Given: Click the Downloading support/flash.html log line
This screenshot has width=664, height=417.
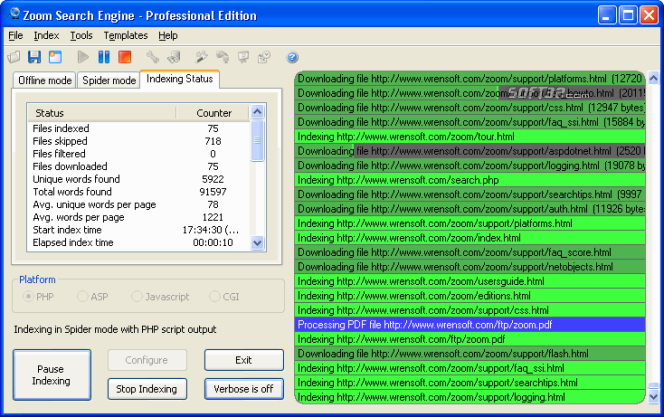Looking at the screenshot, I should (470, 353).
